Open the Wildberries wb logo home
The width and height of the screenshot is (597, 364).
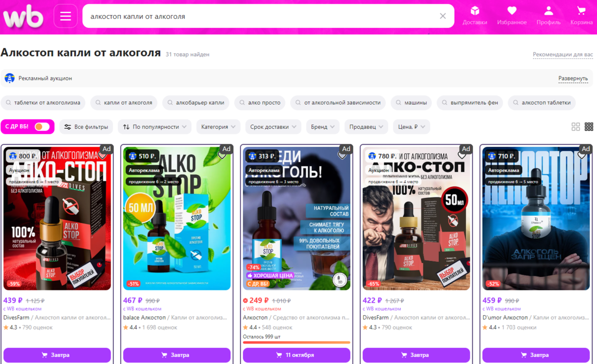pyautogui.click(x=23, y=16)
